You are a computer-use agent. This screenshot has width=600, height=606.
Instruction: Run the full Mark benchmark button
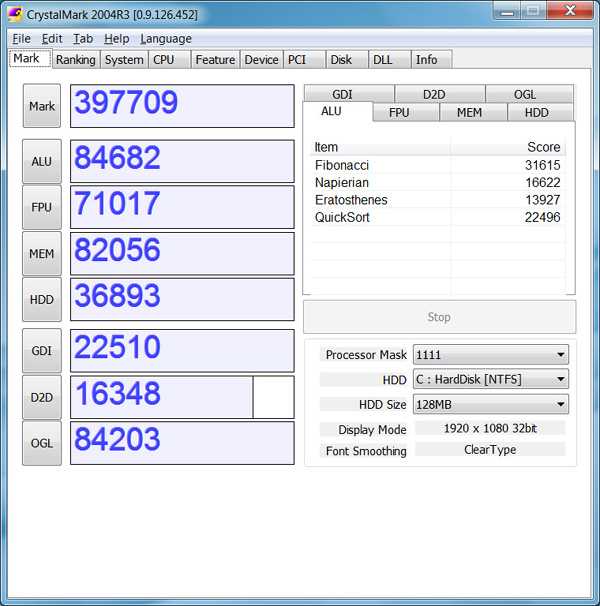click(42, 106)
